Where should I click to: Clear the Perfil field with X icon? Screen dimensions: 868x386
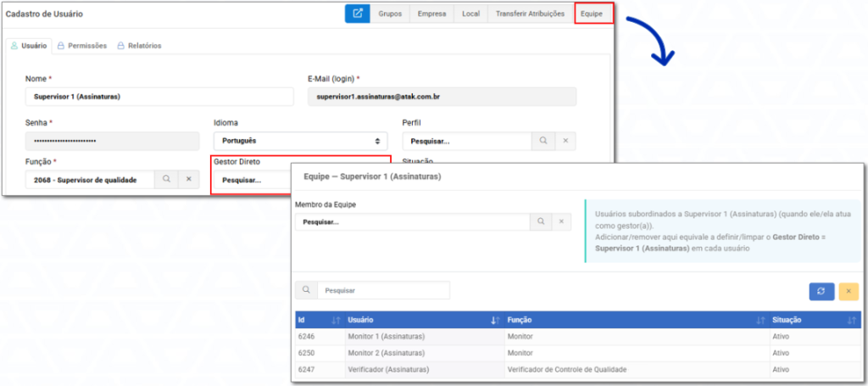pyautogui.click(x=565, y=141)
